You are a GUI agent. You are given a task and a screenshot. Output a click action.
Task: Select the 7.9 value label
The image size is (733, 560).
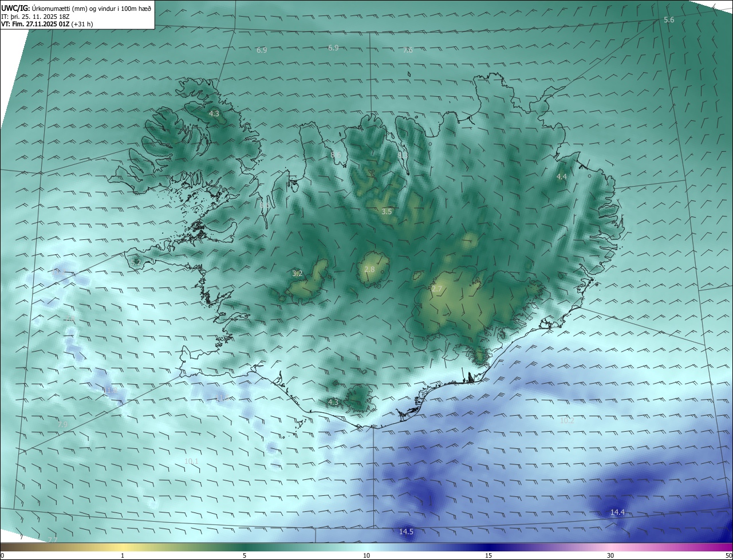click(x=63, y=424)
